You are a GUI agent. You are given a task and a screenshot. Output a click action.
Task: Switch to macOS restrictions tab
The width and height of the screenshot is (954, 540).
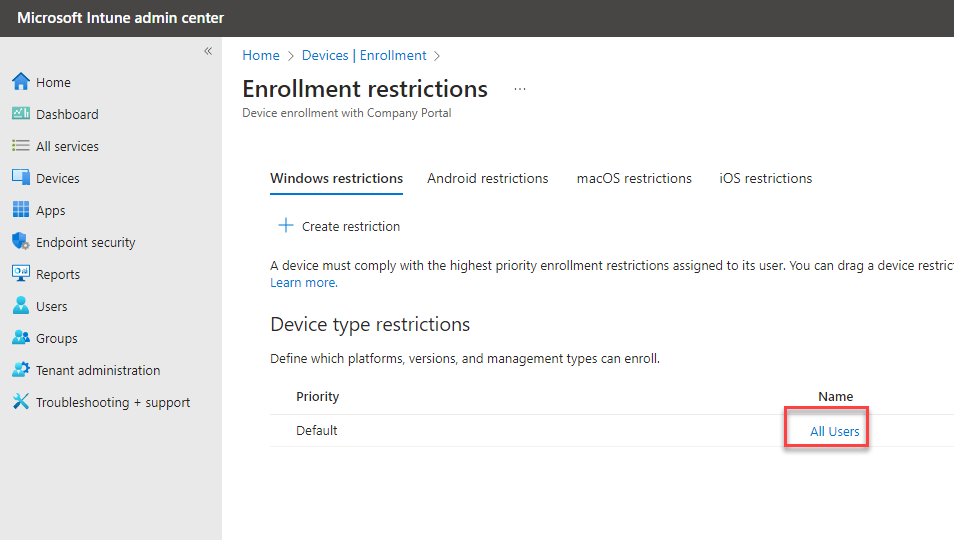tap(634, 178)
